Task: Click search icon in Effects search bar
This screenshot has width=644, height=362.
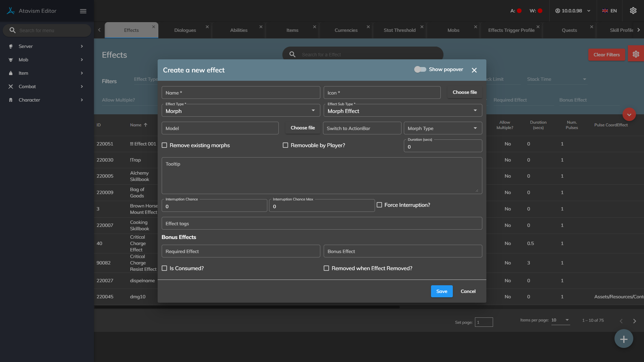Action: click(x=292, y=54)
